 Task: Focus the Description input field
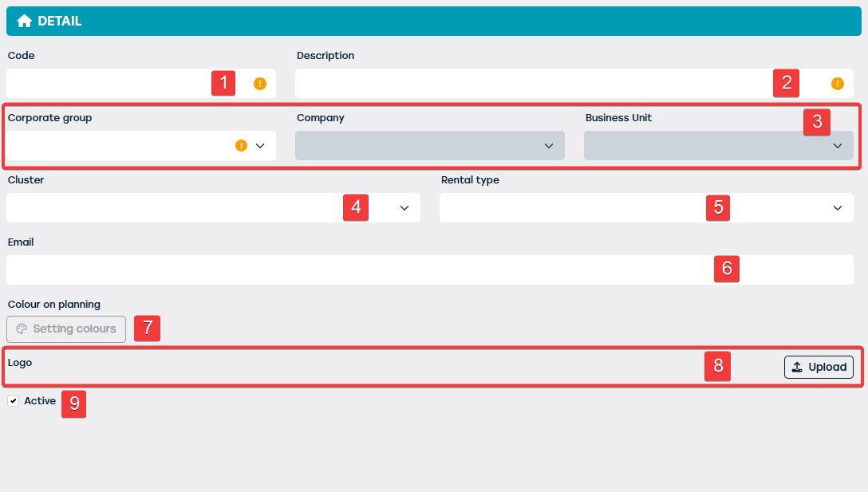tap(574, 84)
